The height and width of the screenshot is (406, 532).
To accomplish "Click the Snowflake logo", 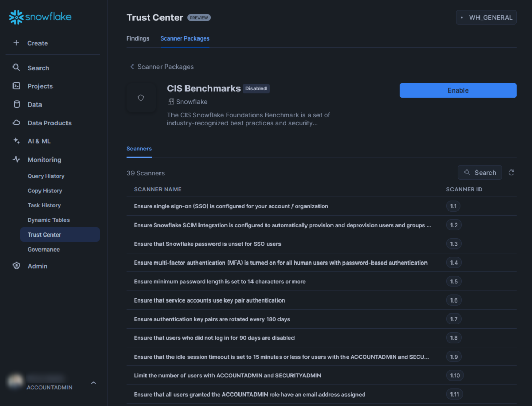I will (x=39, y=17).
